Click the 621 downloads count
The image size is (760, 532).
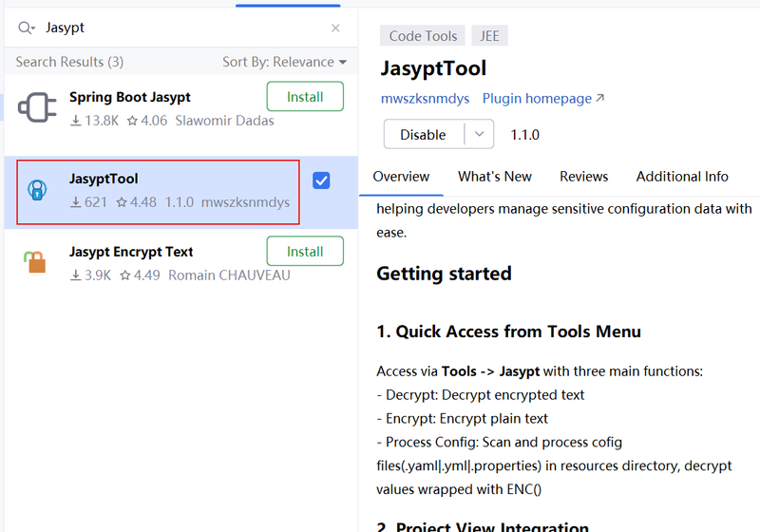tap(88, 202)
